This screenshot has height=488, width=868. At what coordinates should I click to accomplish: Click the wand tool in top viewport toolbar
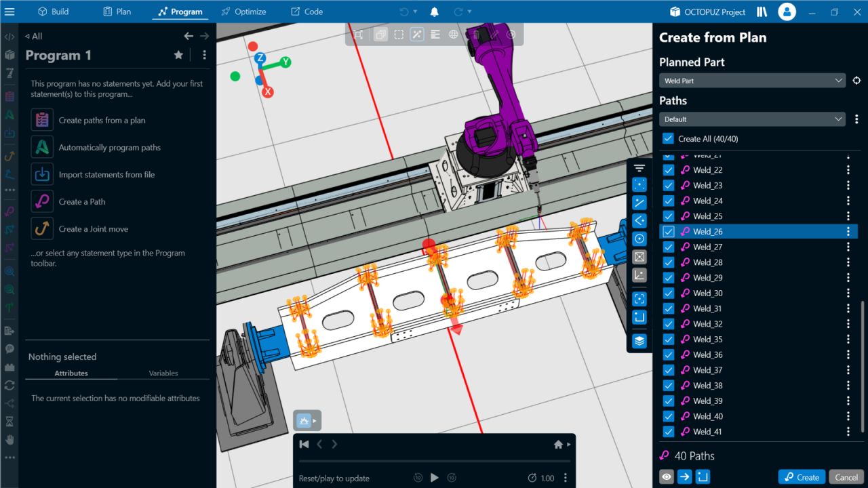click(417, 35)
